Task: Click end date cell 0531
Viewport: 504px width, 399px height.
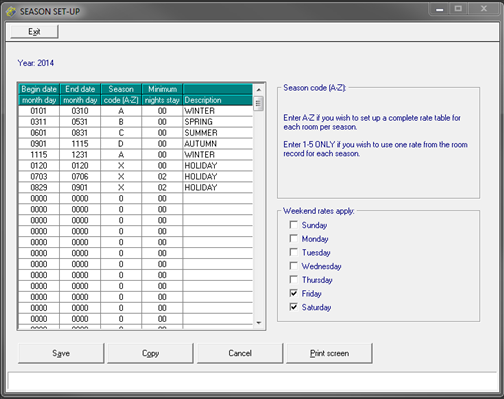Action: click(80, 122)
